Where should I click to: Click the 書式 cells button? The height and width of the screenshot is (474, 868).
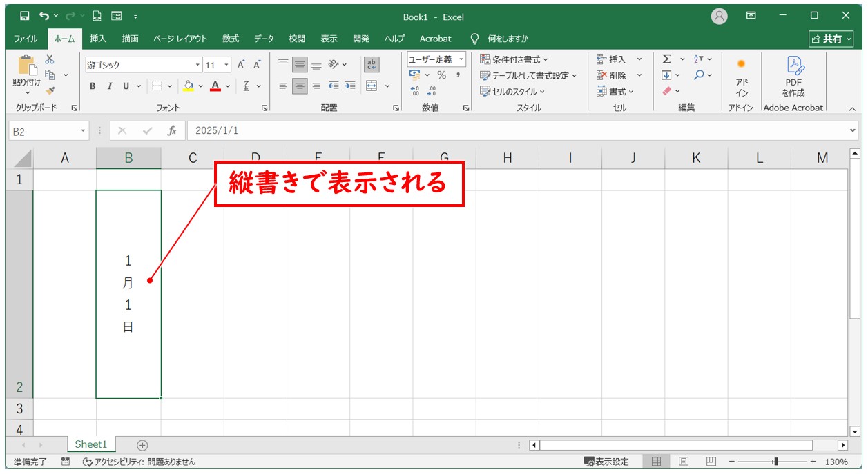point(615,91)
